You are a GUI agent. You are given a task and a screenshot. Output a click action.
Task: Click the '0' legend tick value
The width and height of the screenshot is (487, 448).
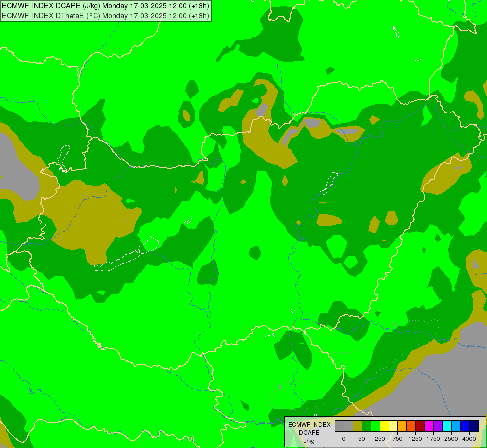(x=344, y=439)
